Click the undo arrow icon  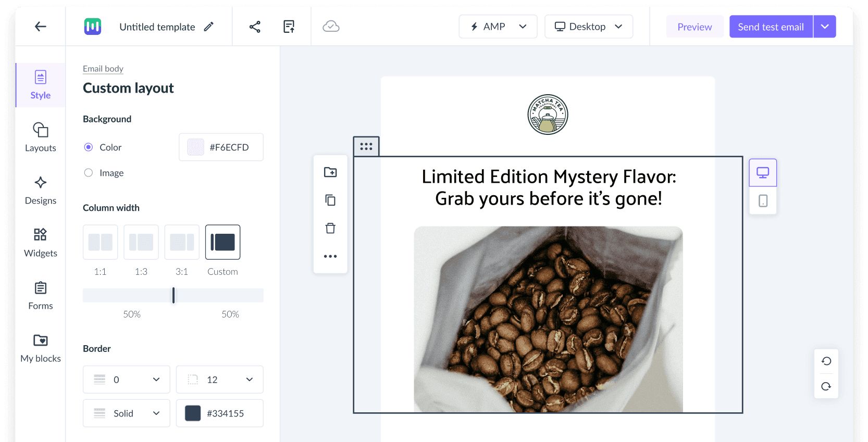pyautogui.click(x=826, y=361)
